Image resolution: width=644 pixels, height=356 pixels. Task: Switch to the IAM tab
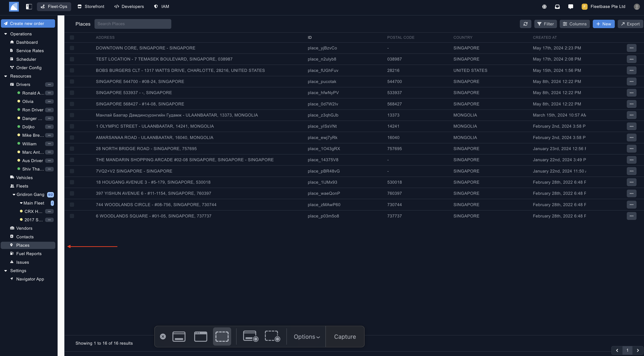coord(162,7)
